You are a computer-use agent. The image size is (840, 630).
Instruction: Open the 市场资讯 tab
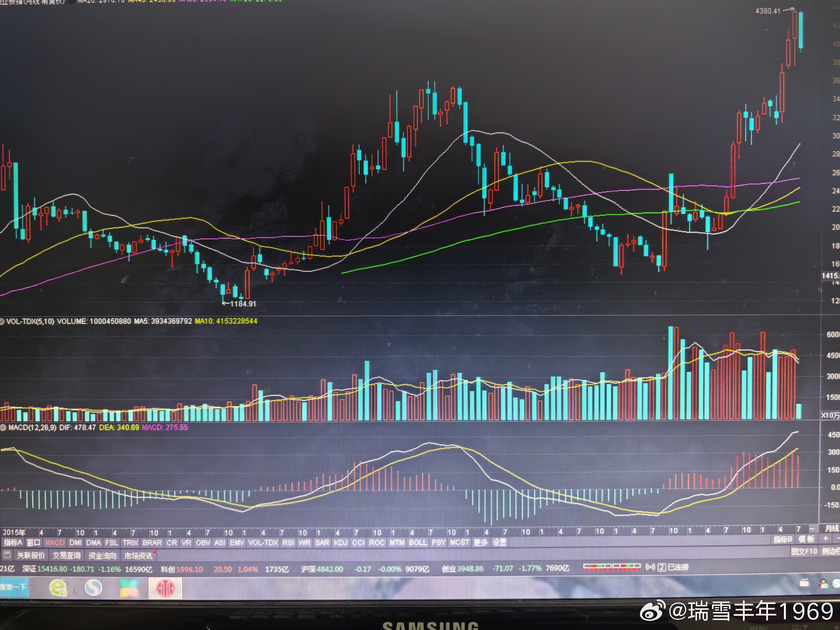click(139, 556)
